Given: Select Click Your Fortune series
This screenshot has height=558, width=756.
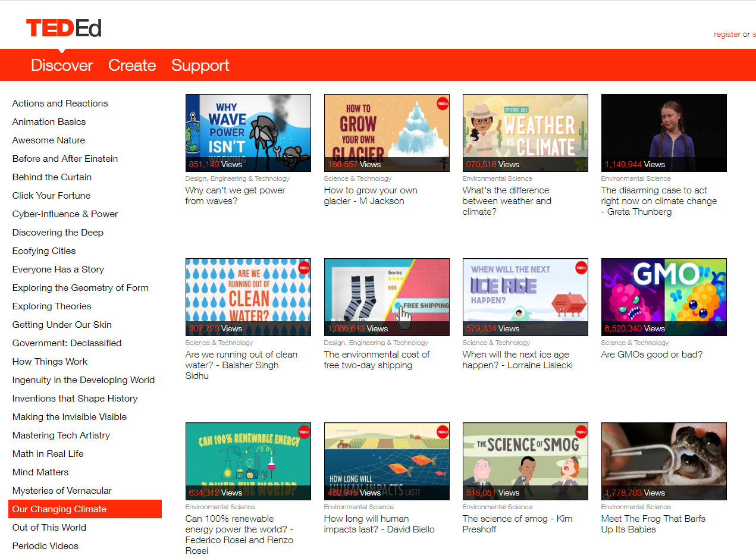Looking at the screenshot, I should click(x=51, y=196).
